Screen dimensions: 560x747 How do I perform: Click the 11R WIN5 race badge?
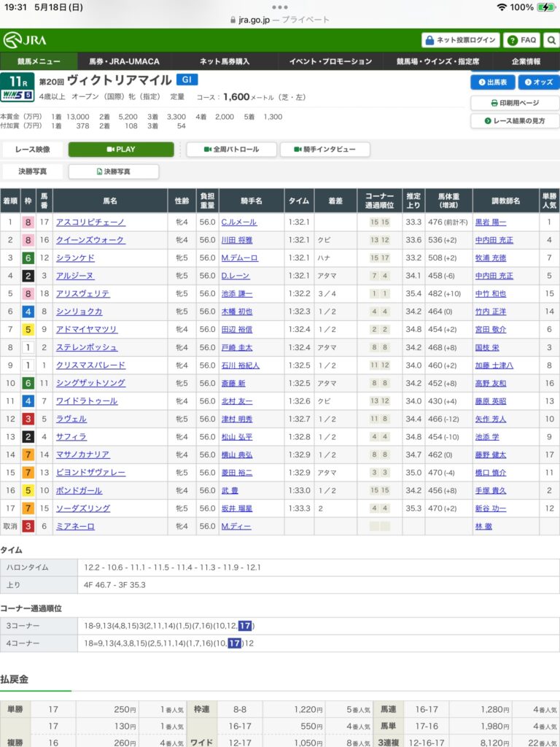17,88
